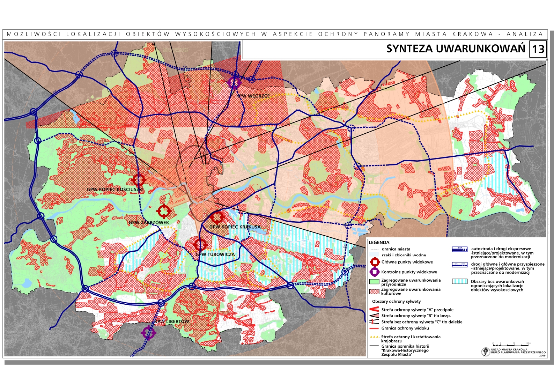Viewport: 554px width, 392px height.
Task: Click the GPW Kopiec Krakusa viewpoint marker
Action: (217, 217)
